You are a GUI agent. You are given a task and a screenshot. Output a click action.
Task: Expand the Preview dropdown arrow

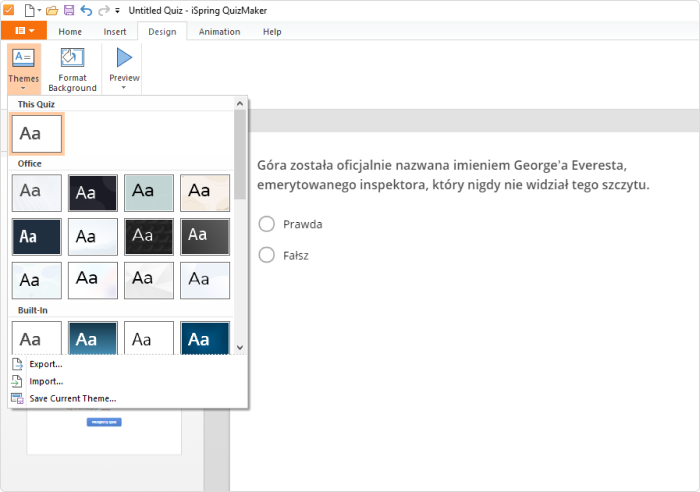(124, 88)
